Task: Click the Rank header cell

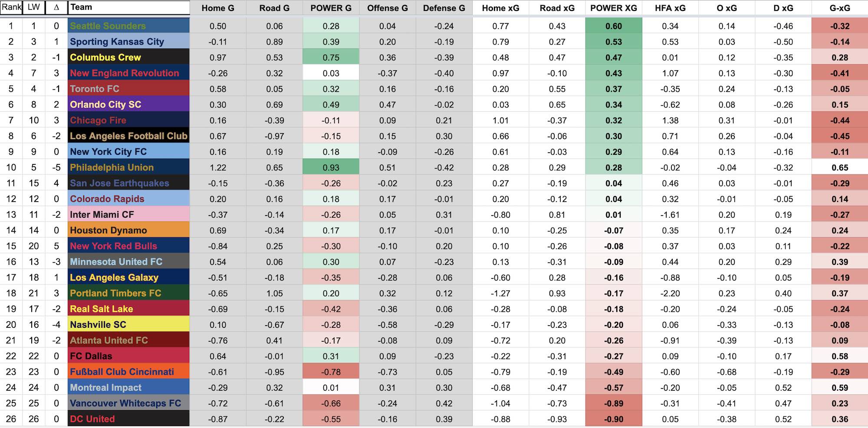Action: point(11,7)
